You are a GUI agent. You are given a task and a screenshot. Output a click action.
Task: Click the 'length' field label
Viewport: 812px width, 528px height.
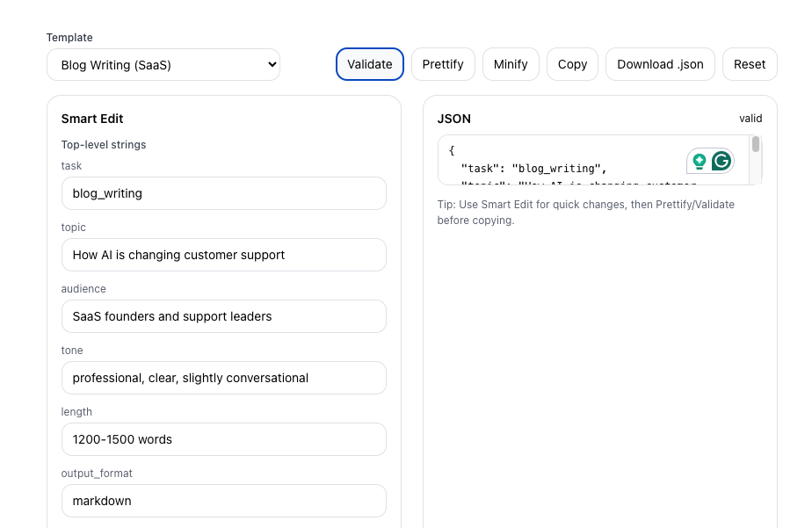click(76, 411)
